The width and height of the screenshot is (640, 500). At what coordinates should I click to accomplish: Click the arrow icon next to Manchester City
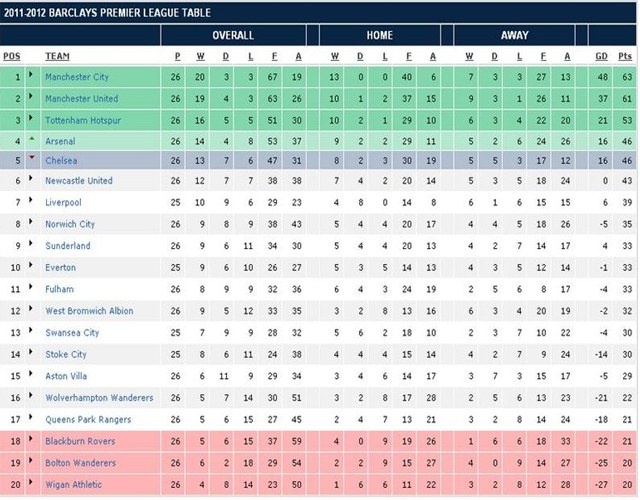(x=31, y=76)
